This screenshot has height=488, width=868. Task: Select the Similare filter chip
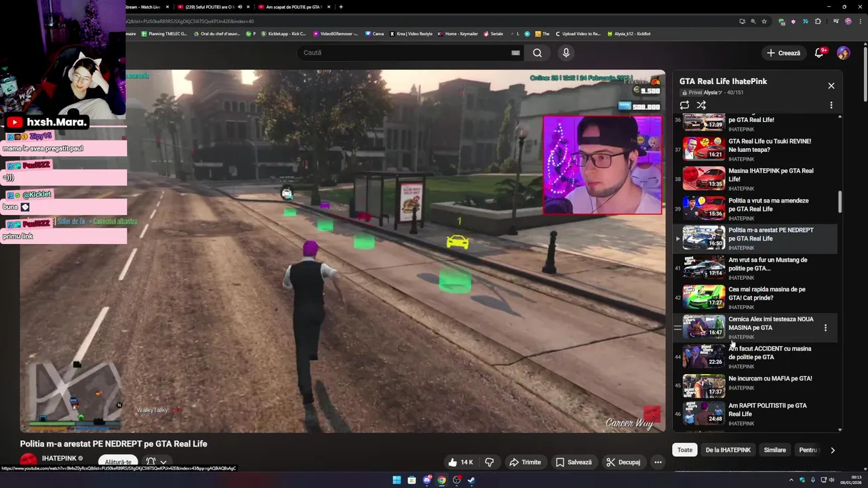click(775, 450)
